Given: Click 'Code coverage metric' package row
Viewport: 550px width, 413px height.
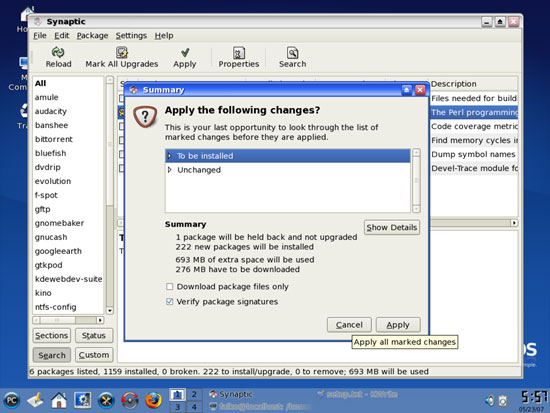Looking at the screenshot, I should (474, 126).
